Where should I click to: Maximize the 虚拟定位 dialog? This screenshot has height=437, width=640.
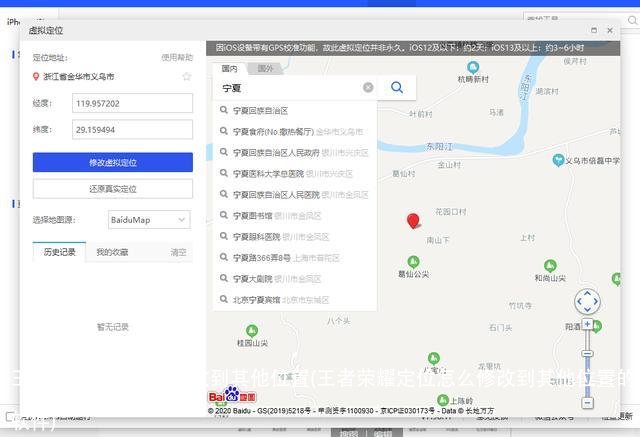pyautogui.click(x=594, y=30)
